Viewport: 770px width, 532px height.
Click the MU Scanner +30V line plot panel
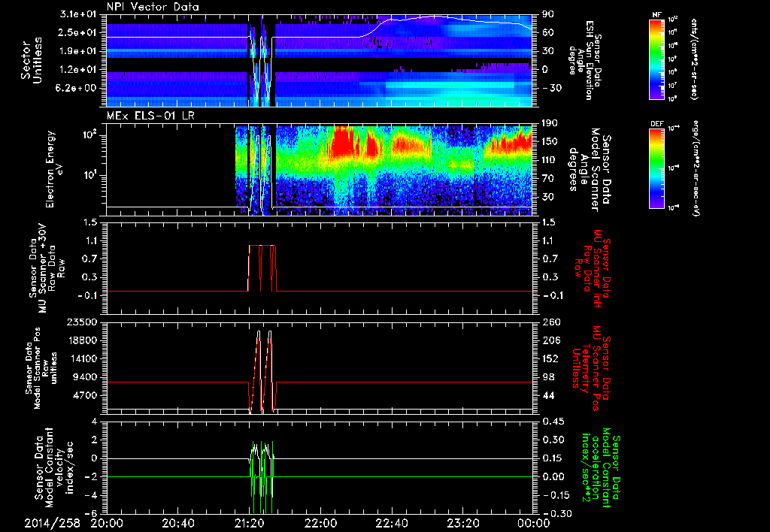(x=319, y=268)
